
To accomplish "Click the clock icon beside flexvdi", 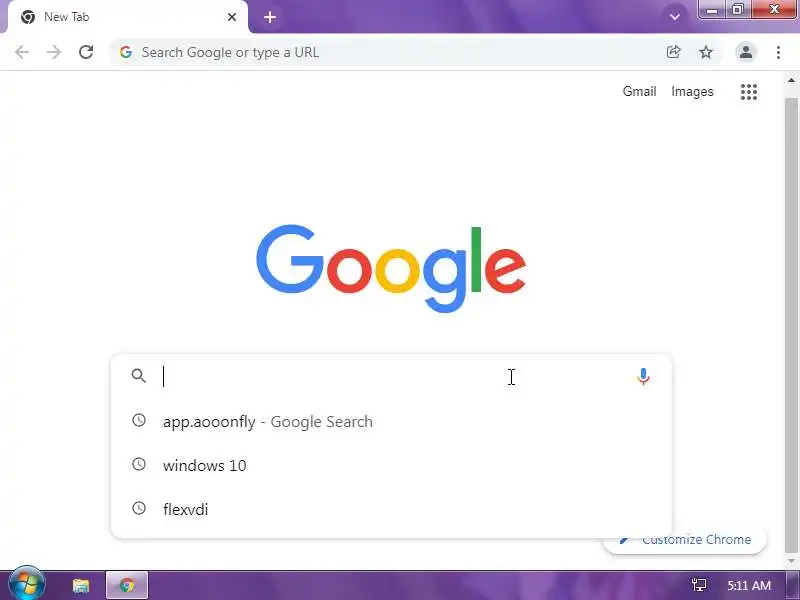I will pyautogui.click(x=139, y=508).
